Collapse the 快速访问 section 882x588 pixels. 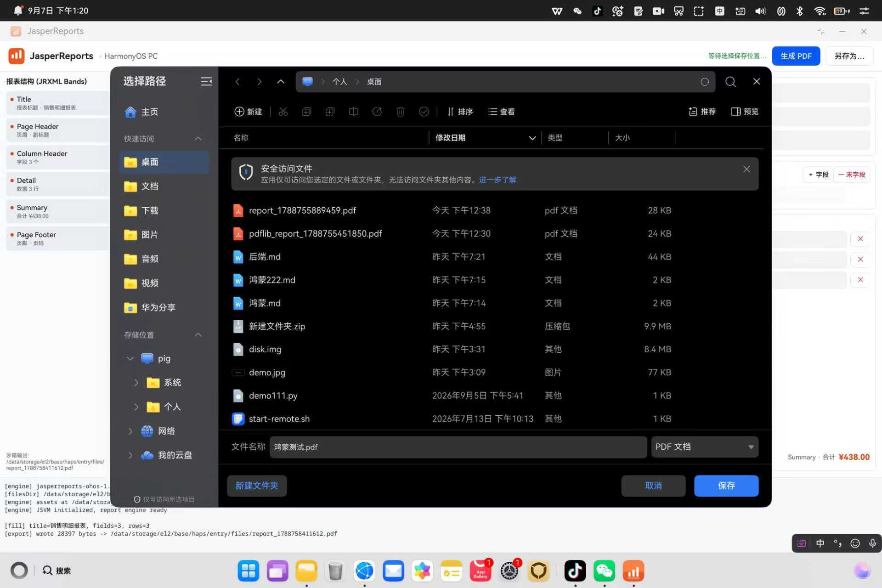click(198, 139)
